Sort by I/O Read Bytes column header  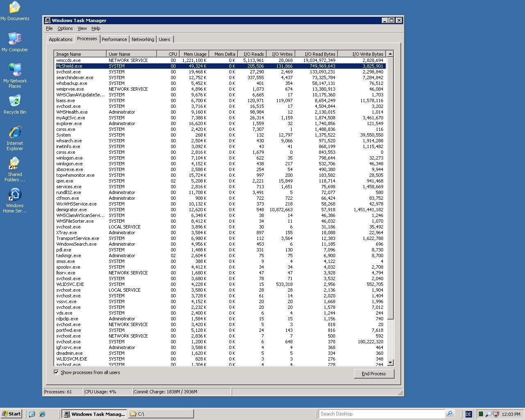320,54
